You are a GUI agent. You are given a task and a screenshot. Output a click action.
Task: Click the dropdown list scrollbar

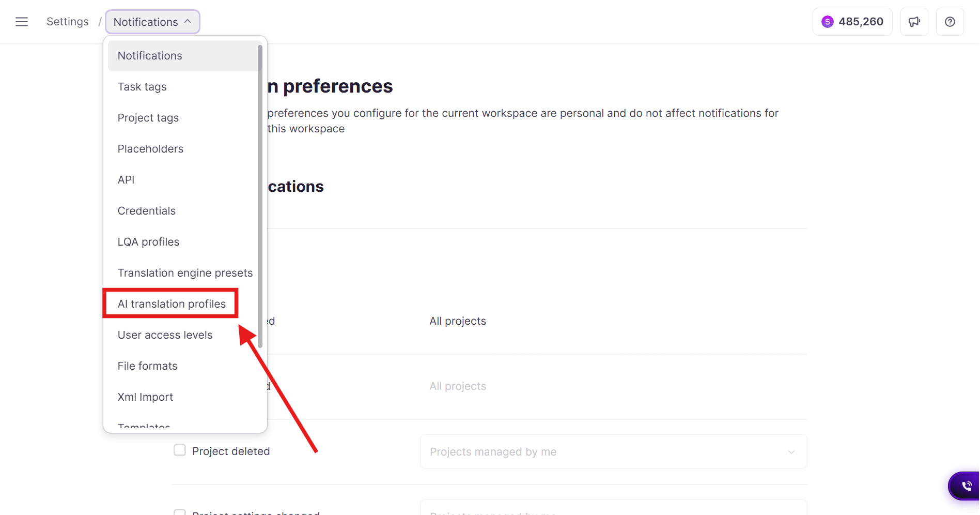click(x=260, y=196)
